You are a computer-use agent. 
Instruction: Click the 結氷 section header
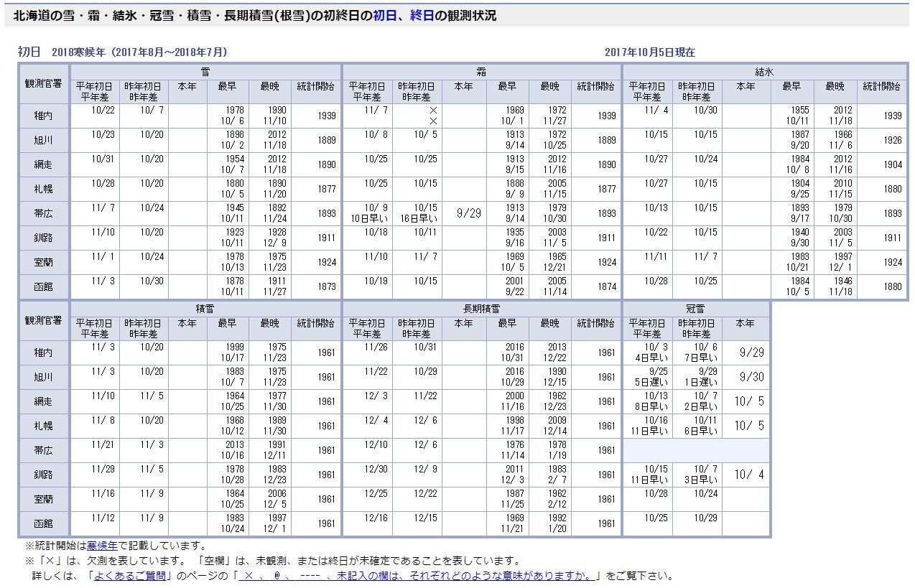coord(764,72)
